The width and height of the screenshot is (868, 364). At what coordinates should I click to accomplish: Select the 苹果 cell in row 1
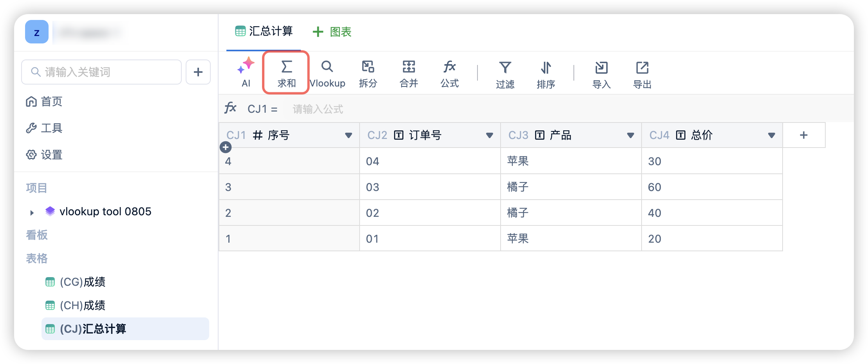coord(571,238)
